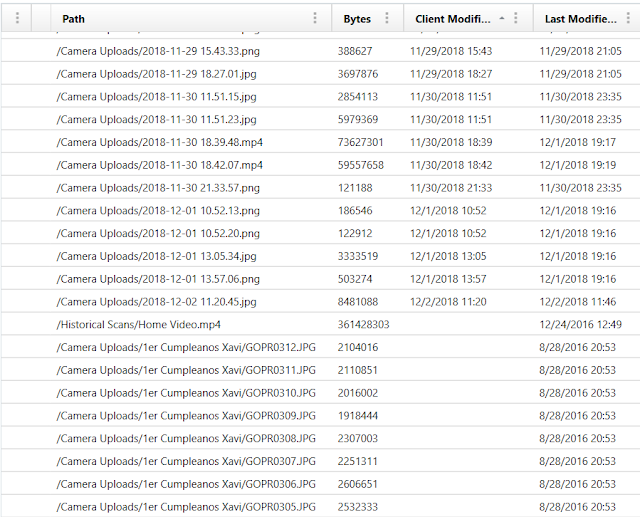Click client modified date 11/29/2018 18:27

pyautogui.click(x=451, y=74)
